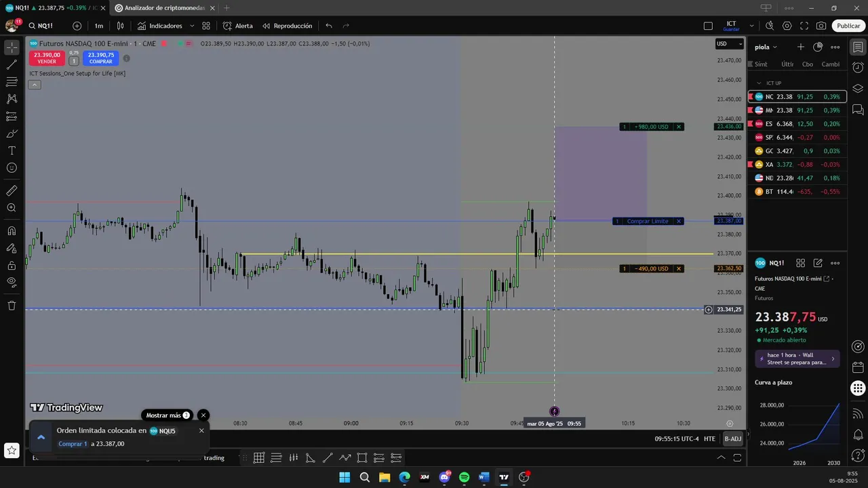This screenshot has width=868, height=488.
Task: Undo the last chart action
Action: [329, 26]
